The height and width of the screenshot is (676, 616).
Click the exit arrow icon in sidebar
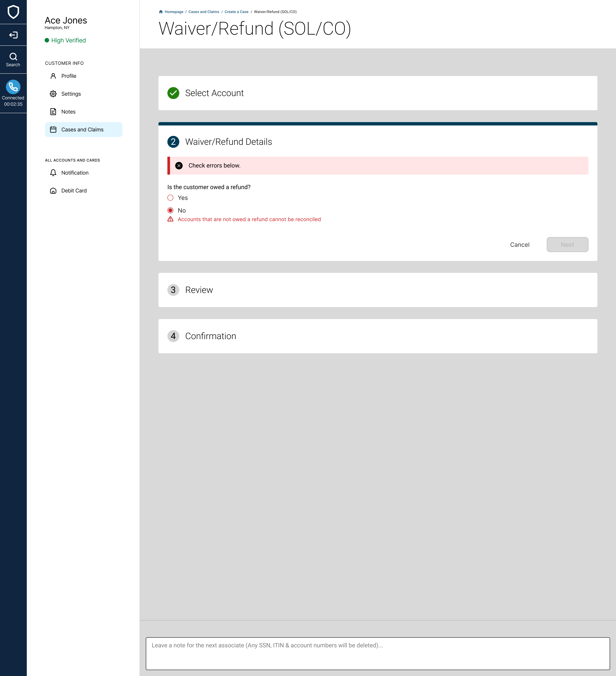click(x=13, y=35)
